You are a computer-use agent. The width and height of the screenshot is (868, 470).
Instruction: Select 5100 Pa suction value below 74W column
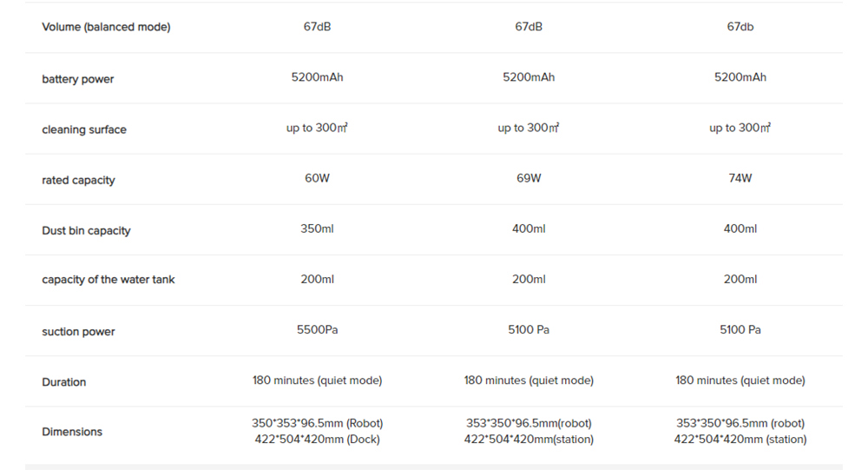pos(740,329)
